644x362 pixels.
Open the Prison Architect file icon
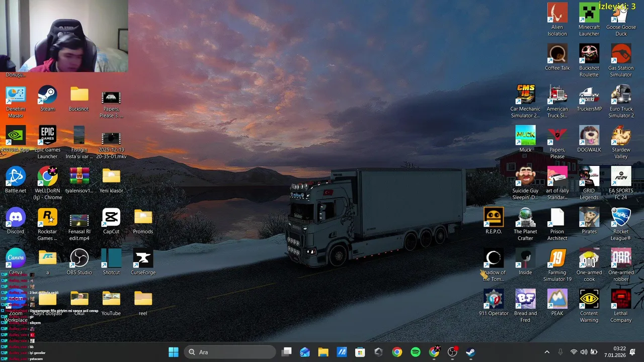coord(557,224)
